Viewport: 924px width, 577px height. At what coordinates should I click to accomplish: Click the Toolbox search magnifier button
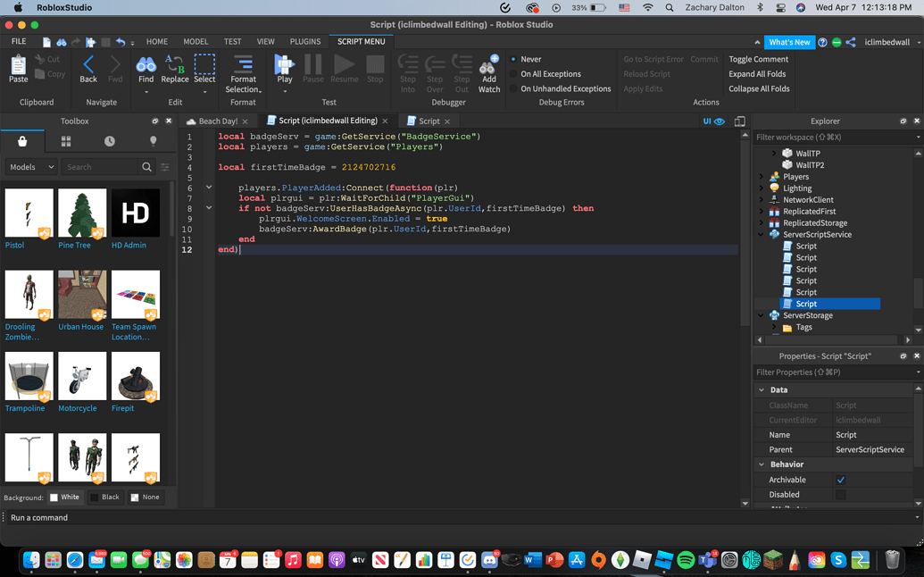146,167
